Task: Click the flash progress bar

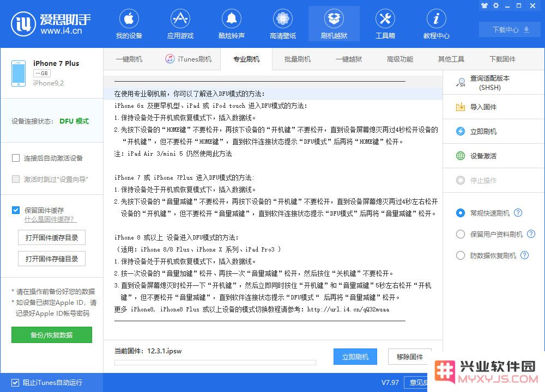Action: click(x=215, y=363)
